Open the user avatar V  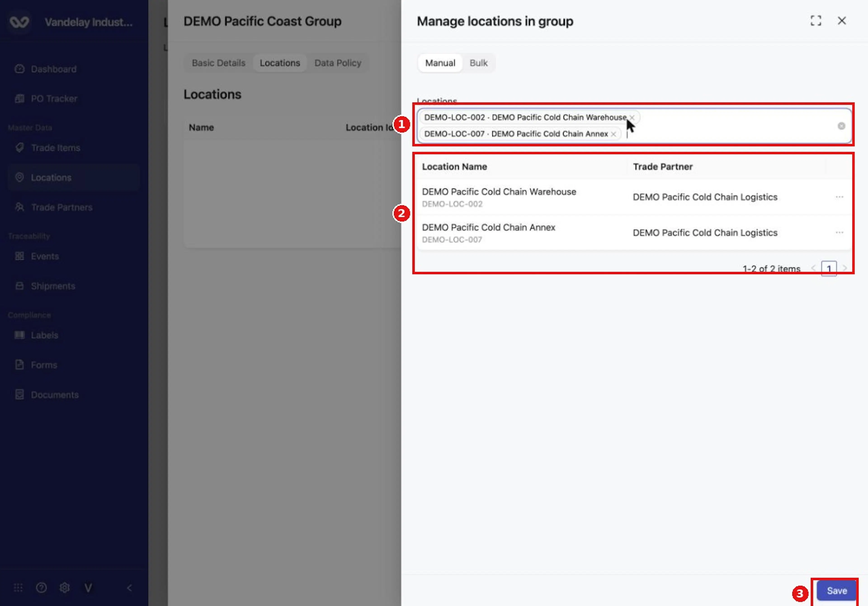point(88,588)
